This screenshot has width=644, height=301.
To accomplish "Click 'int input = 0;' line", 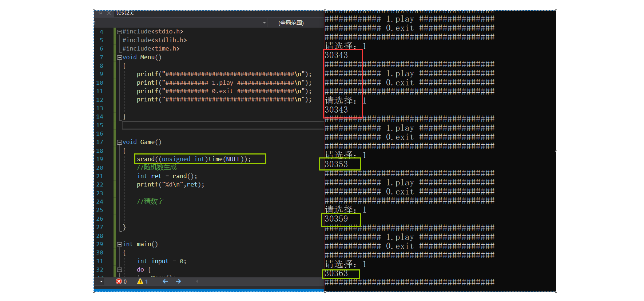I will [162, 261].
